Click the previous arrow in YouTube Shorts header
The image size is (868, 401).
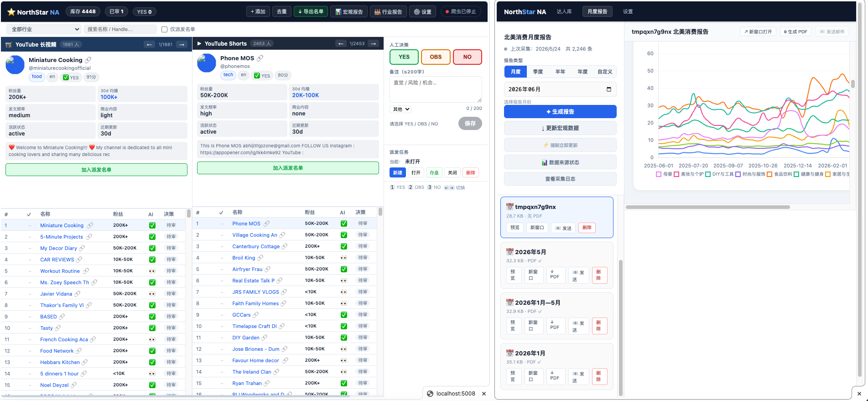(x=341, y=44)
